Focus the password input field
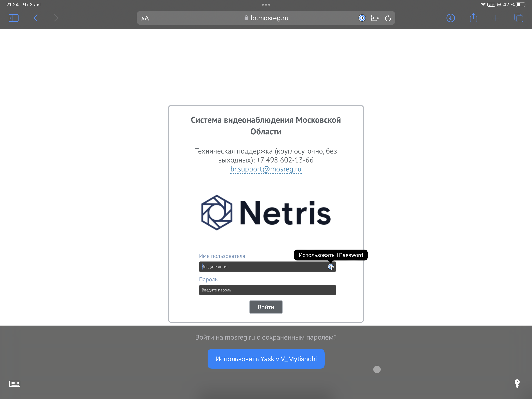This screenshot has height=399, width=532. [x=267, y=290]
